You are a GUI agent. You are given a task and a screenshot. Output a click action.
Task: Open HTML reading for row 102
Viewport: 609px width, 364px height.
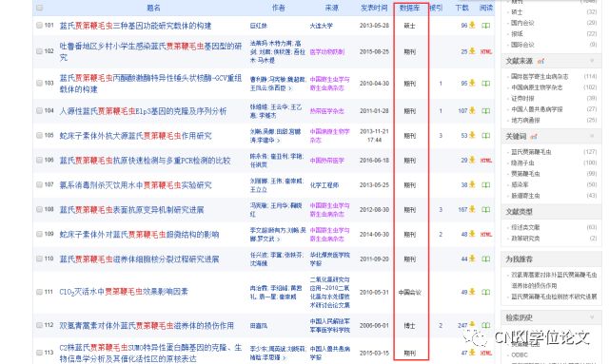click(x=486, y=51)
